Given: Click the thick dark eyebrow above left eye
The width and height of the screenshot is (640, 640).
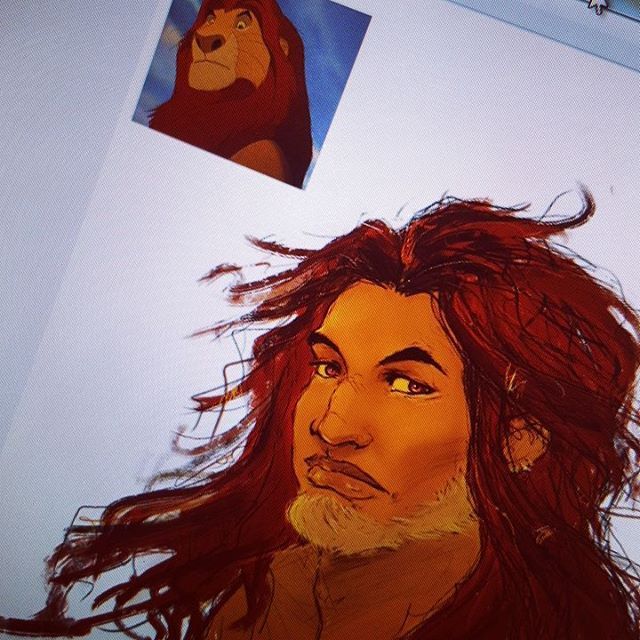Looking at the screenshot, I should click(x=330, y=347).
